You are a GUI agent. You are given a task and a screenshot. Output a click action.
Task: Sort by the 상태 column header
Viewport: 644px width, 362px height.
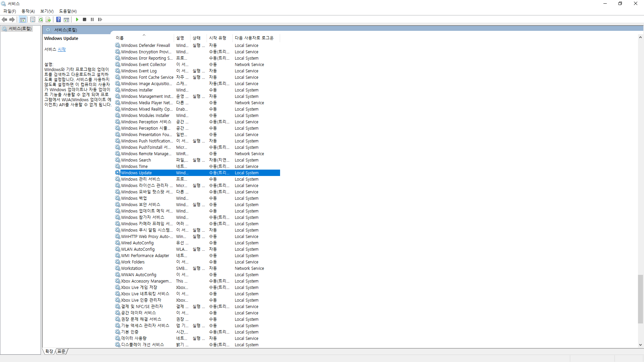point(197,38)
